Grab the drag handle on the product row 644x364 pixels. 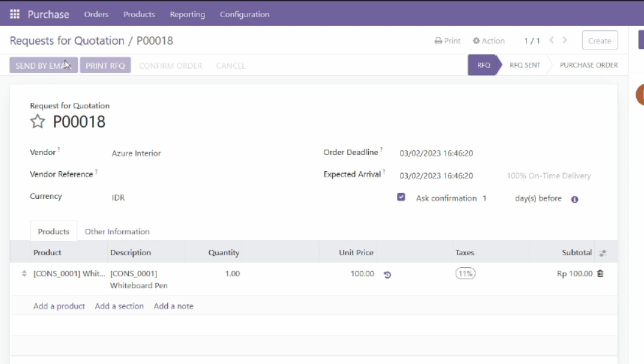(x=24, y=273)
